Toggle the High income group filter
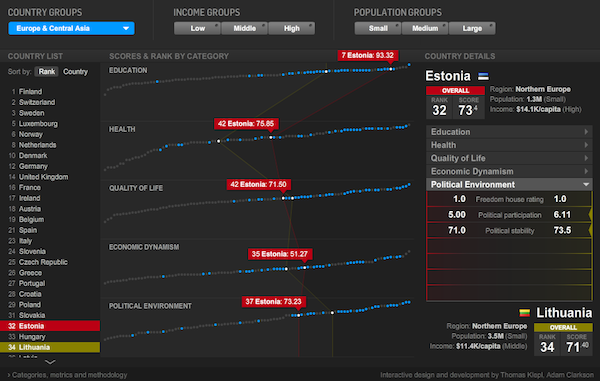The width and height of the screenshot is (600, 381). tap(292, 28)
